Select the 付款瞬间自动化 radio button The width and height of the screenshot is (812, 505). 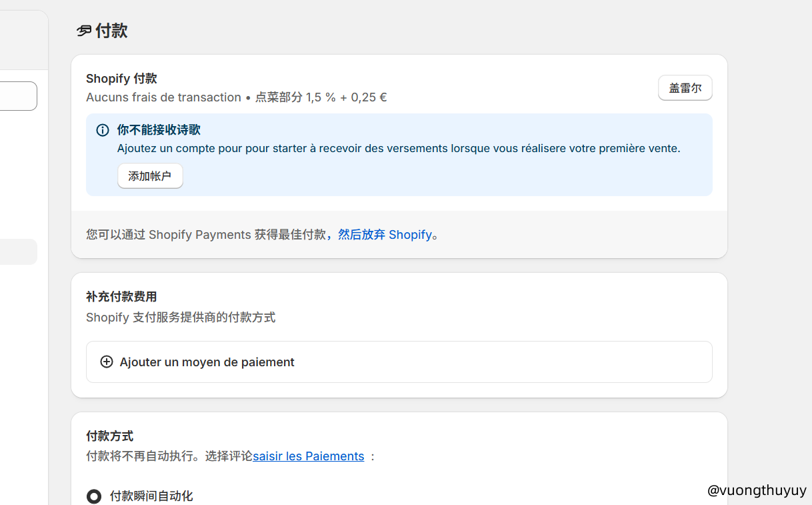pyautogui.click(x=94, y=496)
